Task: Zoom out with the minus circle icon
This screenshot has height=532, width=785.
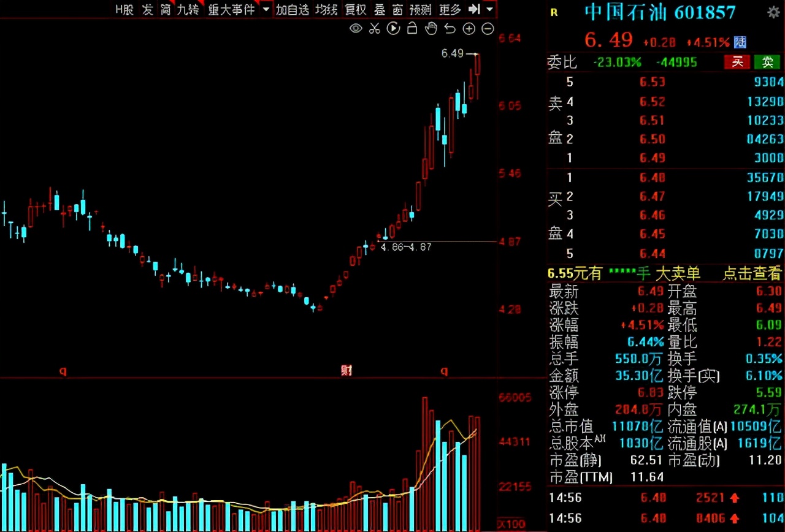Action: click(488, 28)
